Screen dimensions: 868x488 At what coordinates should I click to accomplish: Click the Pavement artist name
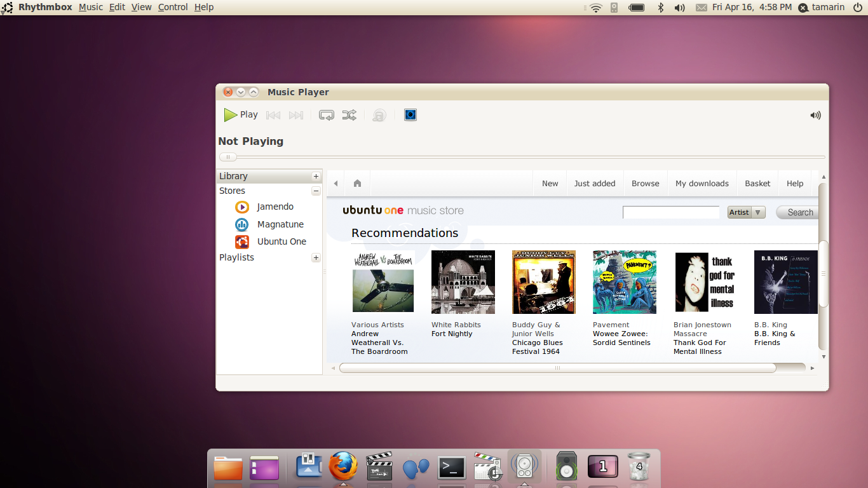[611, 325]
